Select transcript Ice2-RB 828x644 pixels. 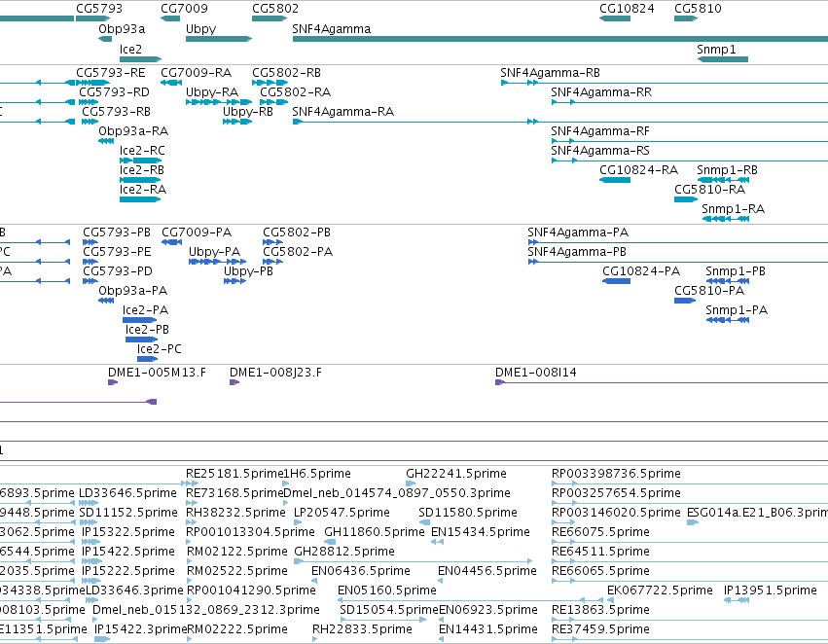pyautogui.click(x=142, y=170)
